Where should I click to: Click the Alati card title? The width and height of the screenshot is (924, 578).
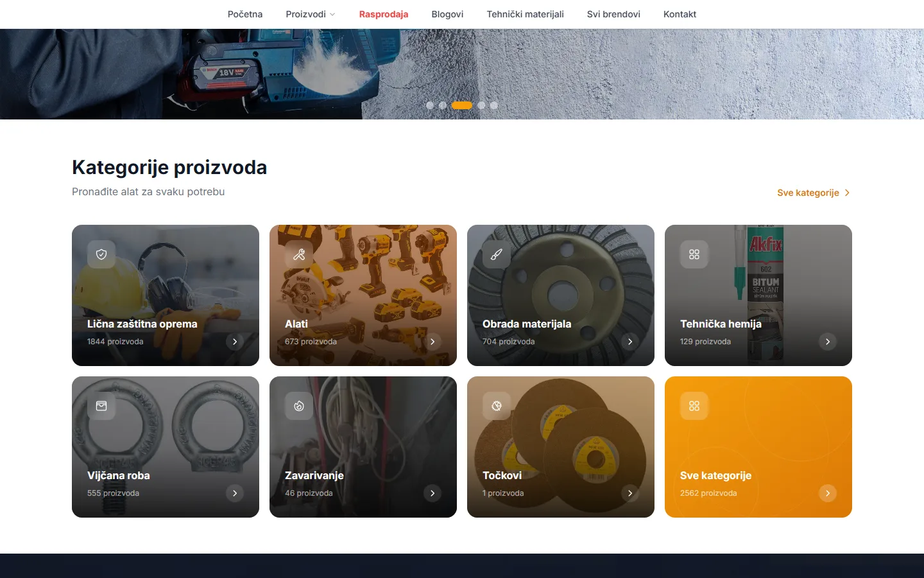point(296,324)
